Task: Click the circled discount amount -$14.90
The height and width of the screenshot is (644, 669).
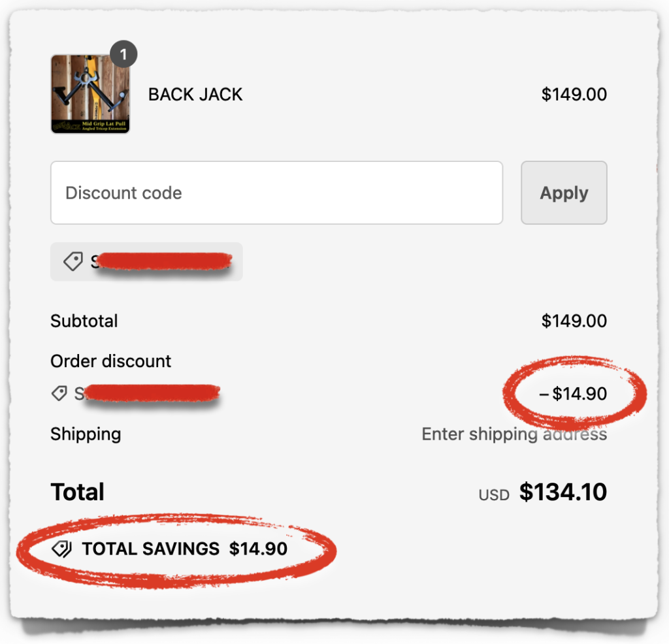Action: coord(574,393)
